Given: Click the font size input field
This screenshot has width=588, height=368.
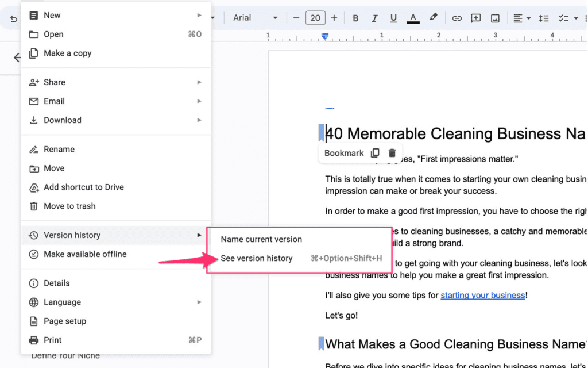Looking at the screenshot, I should click(315, 18).
